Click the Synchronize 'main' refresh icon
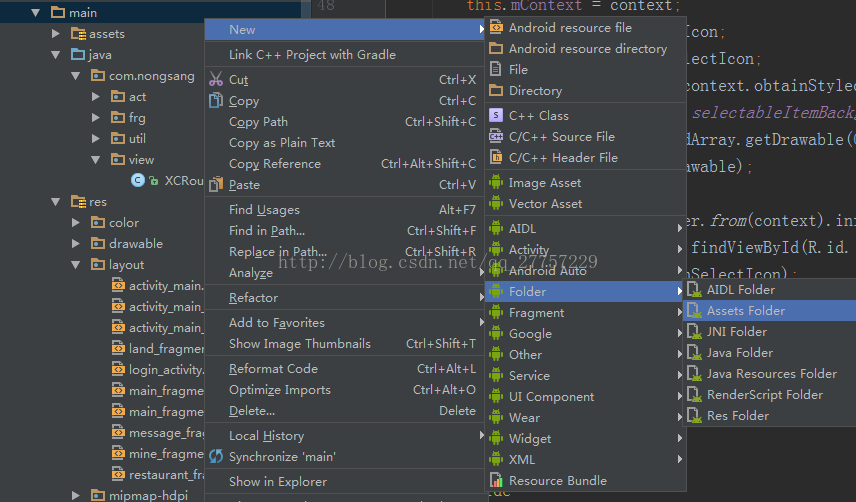This screenshot has height=502, width=856. [216, 456]
